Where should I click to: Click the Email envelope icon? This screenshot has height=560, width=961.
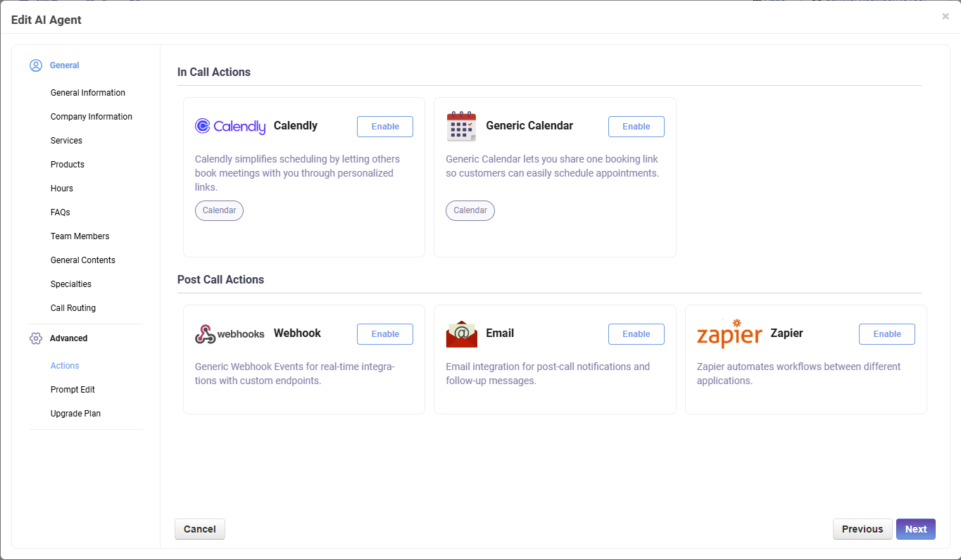(461, 334)
